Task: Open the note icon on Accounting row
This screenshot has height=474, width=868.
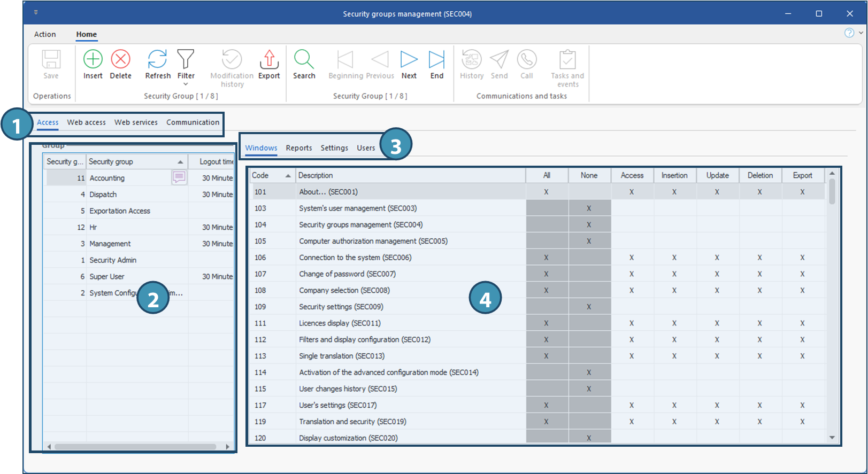Action: coord(179,177)
